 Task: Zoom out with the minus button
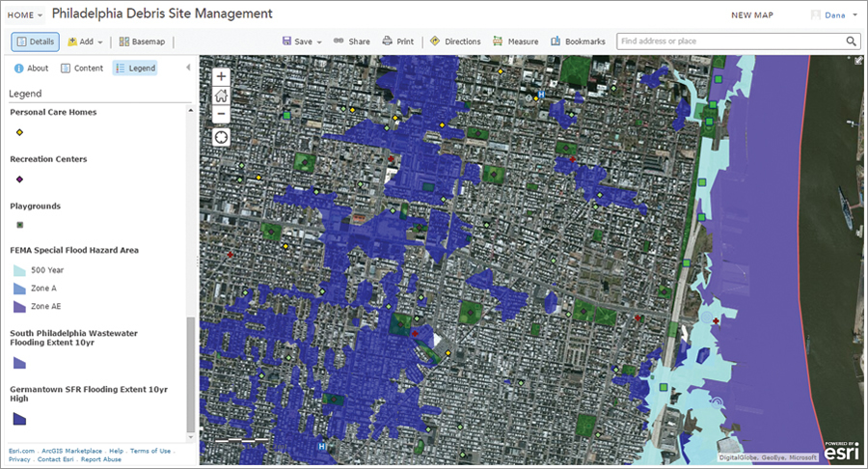click(221, 114)
